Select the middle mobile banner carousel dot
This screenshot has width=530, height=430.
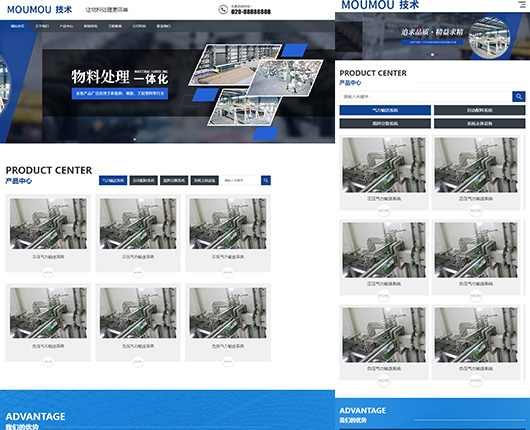432,54
